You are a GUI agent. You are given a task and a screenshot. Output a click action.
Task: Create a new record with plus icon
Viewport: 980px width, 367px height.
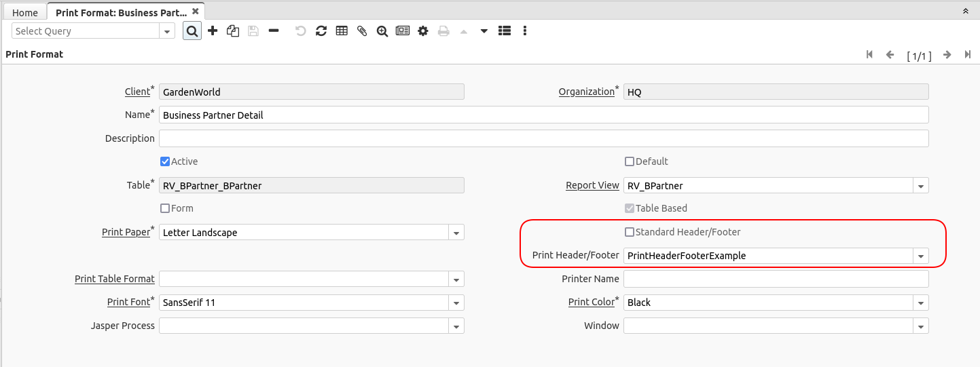click(213, 31)
